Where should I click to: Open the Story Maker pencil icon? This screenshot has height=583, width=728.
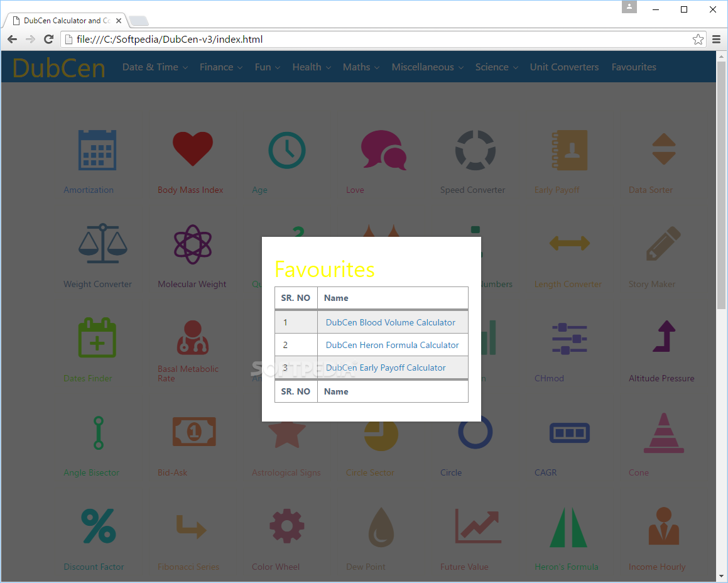point(663,243)
